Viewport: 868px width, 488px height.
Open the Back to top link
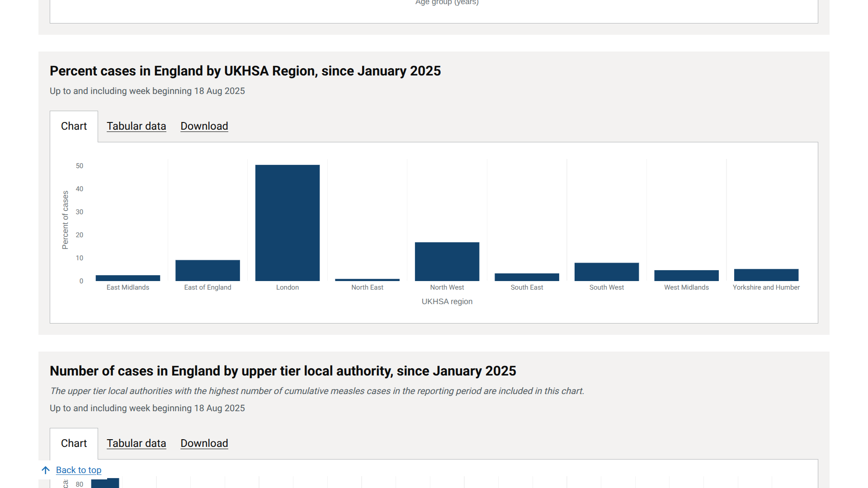pos(79,470)
